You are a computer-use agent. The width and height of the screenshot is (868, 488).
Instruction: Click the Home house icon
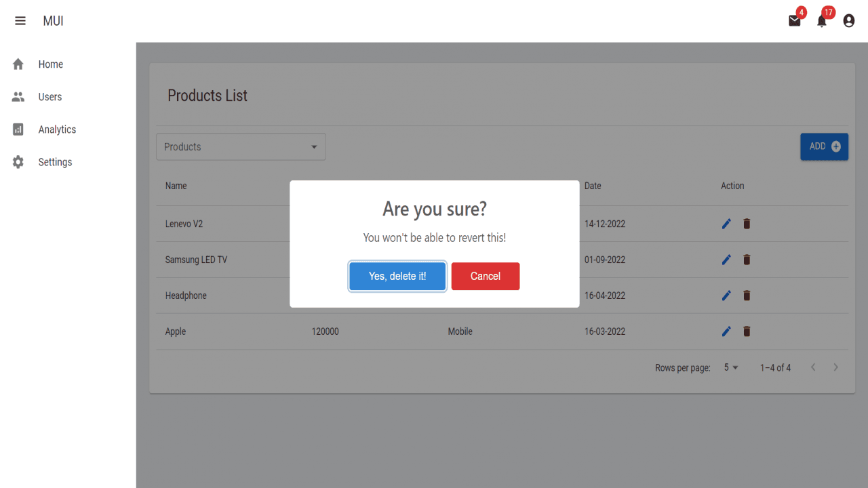[x=18, y=64]
